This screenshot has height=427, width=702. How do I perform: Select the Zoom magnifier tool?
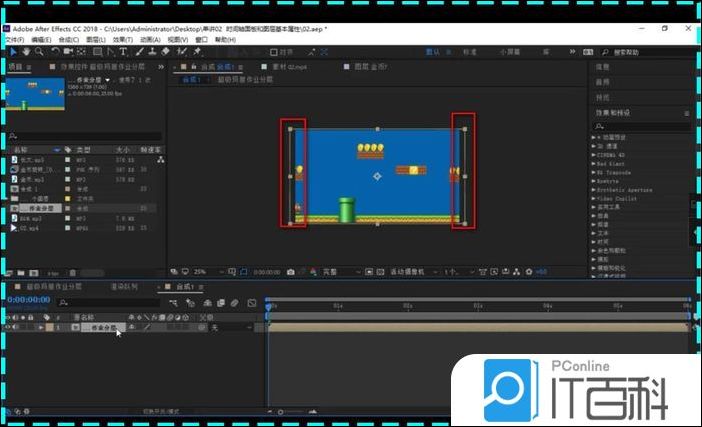pyautogui.click(x=39, y=51)
